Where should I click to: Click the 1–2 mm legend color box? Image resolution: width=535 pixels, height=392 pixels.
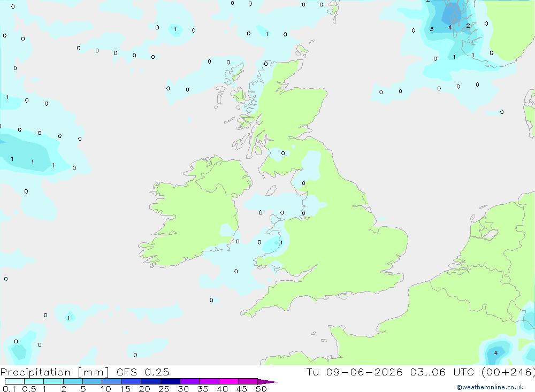click(53, 381)
